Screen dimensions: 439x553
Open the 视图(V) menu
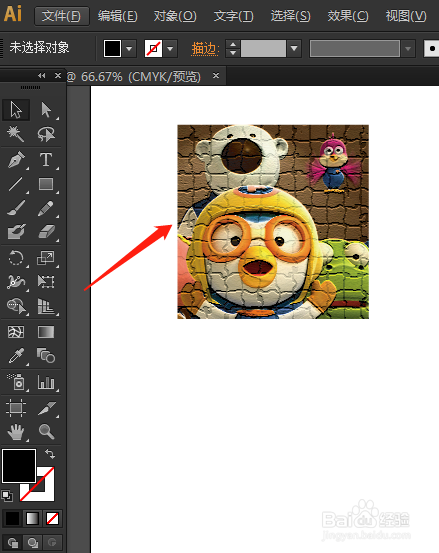[x=406, y=16]
